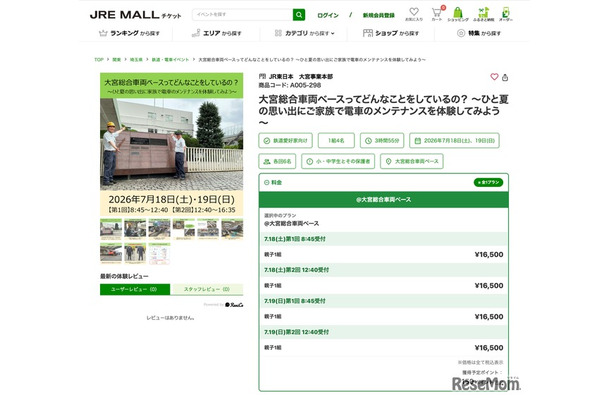
Task: Open ショップ から探す menu
Action: coord(391,33)
